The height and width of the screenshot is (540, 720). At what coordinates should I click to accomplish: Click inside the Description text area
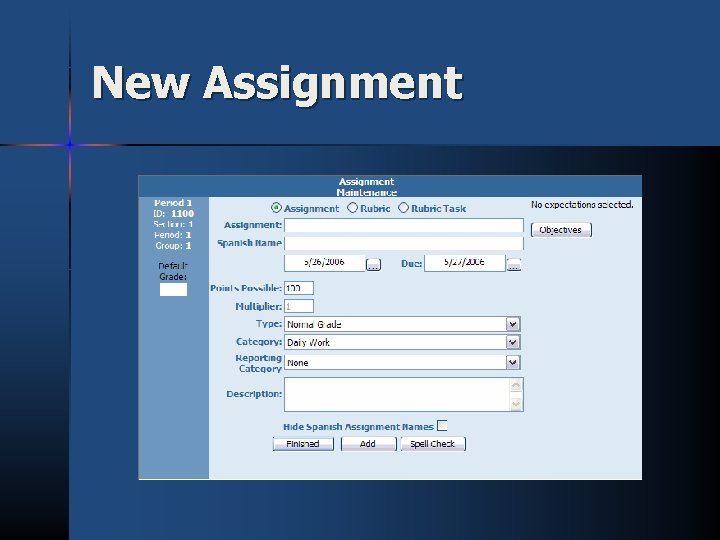click(397, 394)
